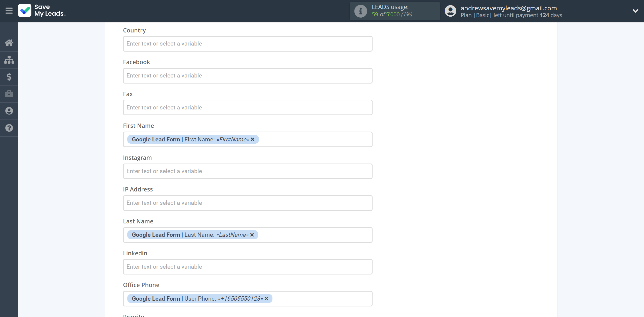Open connections sitemap icon in sidebar

[9, 60]
